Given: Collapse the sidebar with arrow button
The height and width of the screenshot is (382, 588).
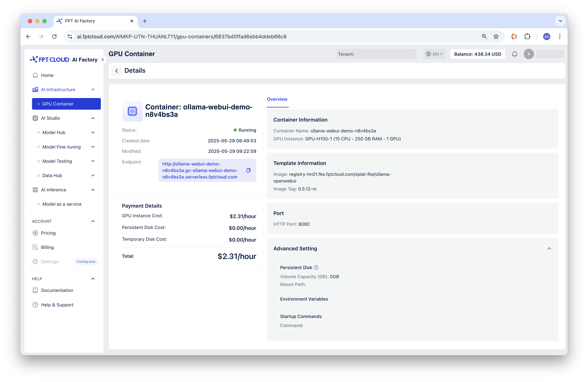Looking at the screenshot, I should [x=103, y=60].
